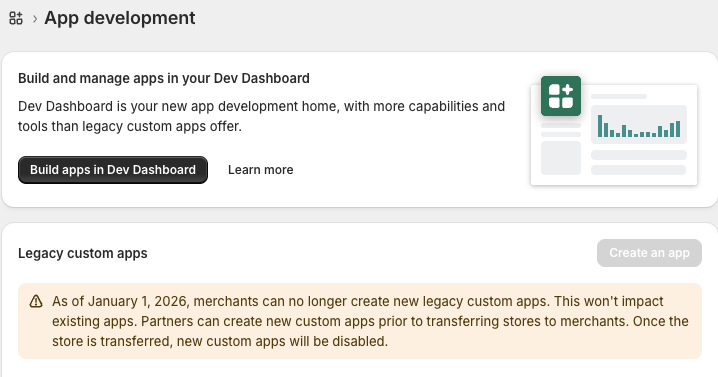Click the warning triangle icon in the banner
The height and width of the screenshot is (377, 718).
point(36,301)
